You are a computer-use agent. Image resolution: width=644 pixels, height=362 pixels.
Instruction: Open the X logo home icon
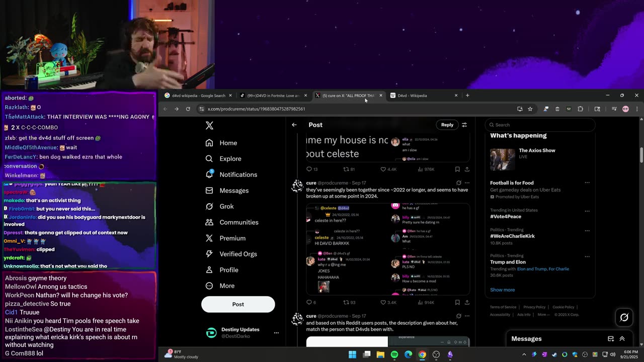pos(209,126)
